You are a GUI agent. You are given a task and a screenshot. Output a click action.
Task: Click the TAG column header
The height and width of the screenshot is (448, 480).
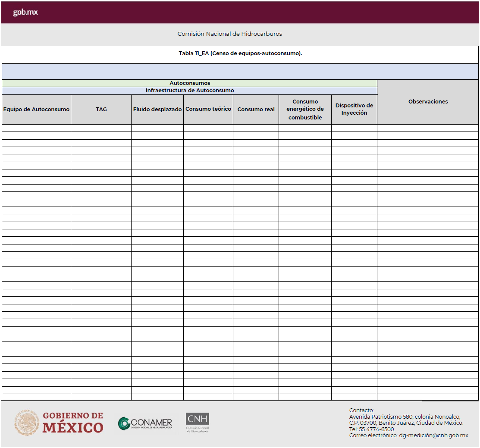(101, 110)
